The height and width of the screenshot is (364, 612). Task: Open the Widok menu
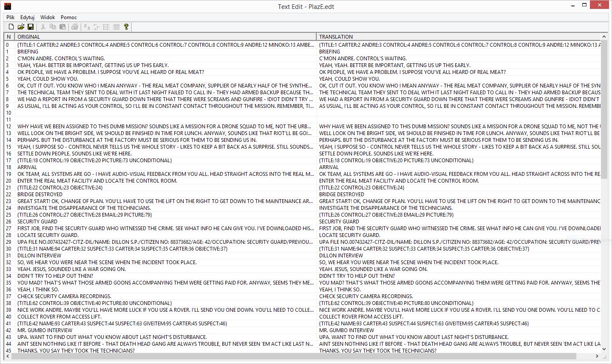pyautogui.click(x=48, y=17)
